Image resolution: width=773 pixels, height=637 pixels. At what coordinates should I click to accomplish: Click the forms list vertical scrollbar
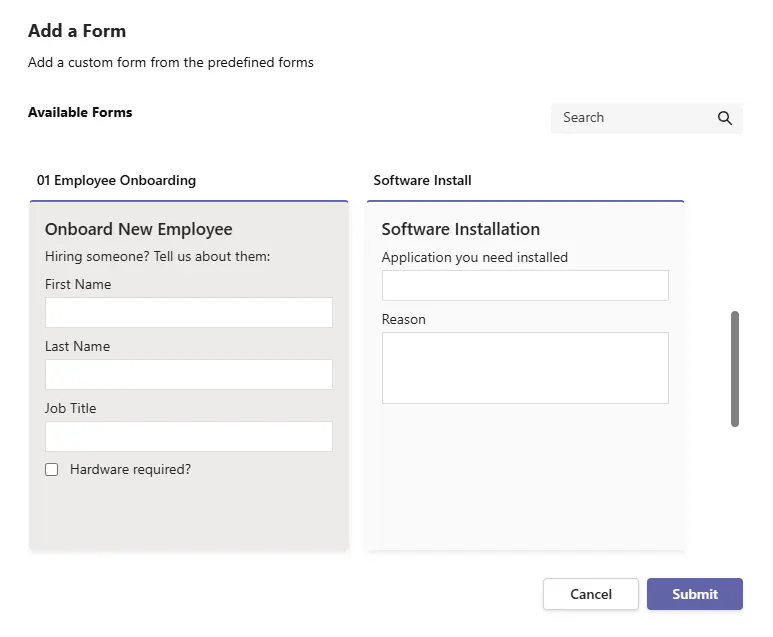click(x=735, y=369)
